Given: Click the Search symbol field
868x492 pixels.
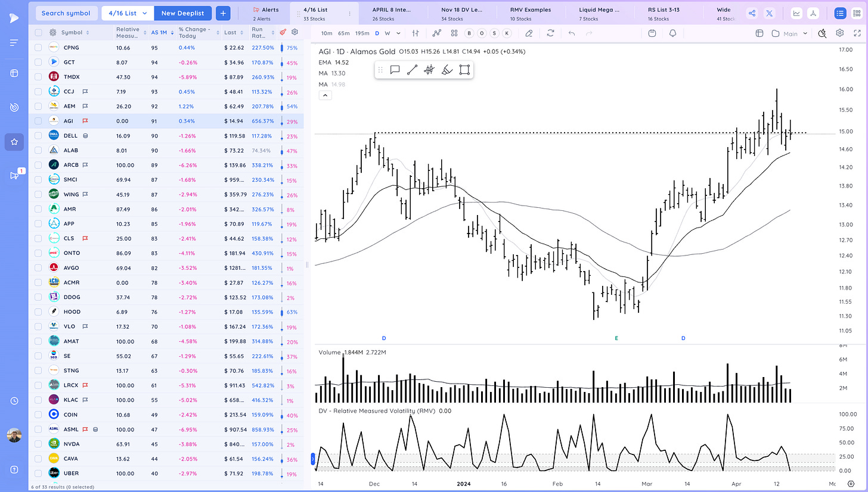Looking at the screenshot, I should (66, 13).
